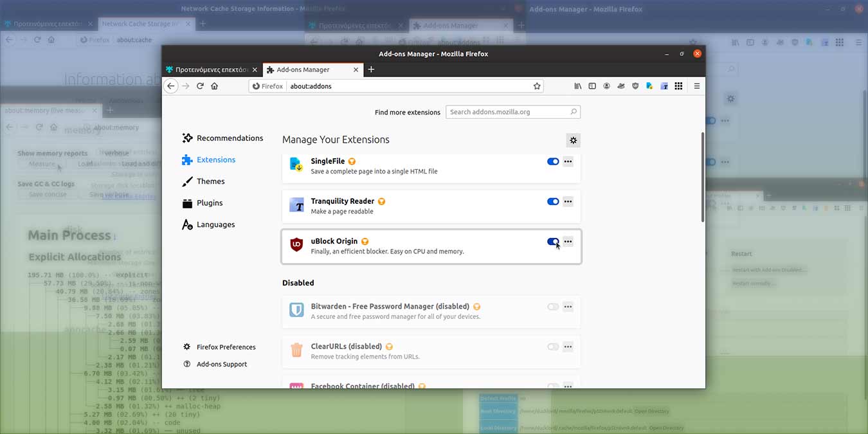The width and height of the screenshot is (868, 434).
Task: Enable the disabled Bitwarden extension
Action: pos(552,307)
